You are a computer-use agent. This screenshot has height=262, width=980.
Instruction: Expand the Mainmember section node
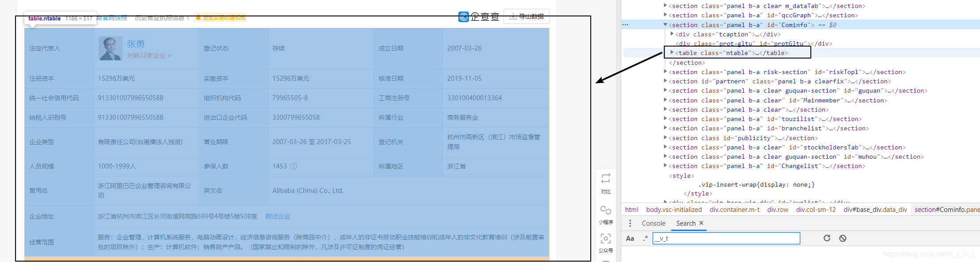[665, 100]
